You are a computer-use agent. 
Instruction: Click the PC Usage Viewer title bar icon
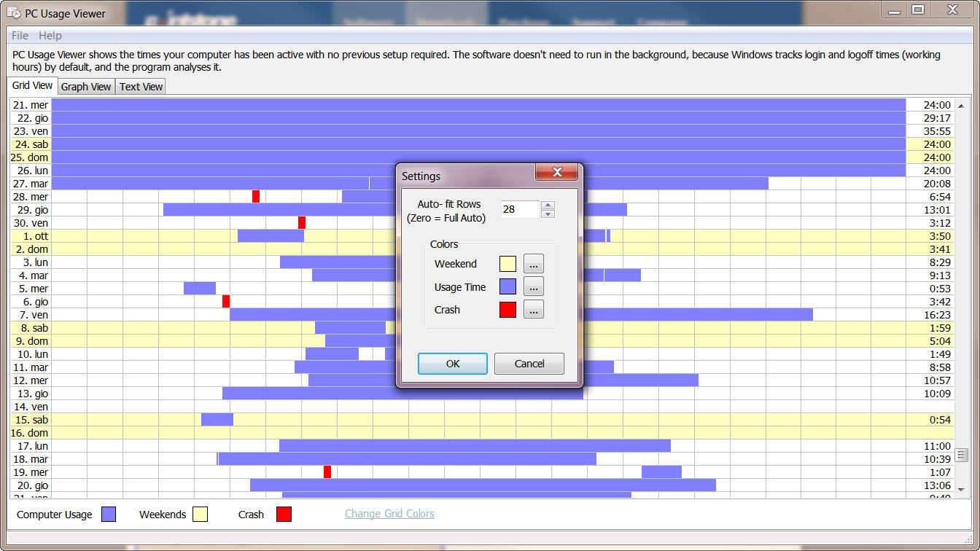click(14, 13)
